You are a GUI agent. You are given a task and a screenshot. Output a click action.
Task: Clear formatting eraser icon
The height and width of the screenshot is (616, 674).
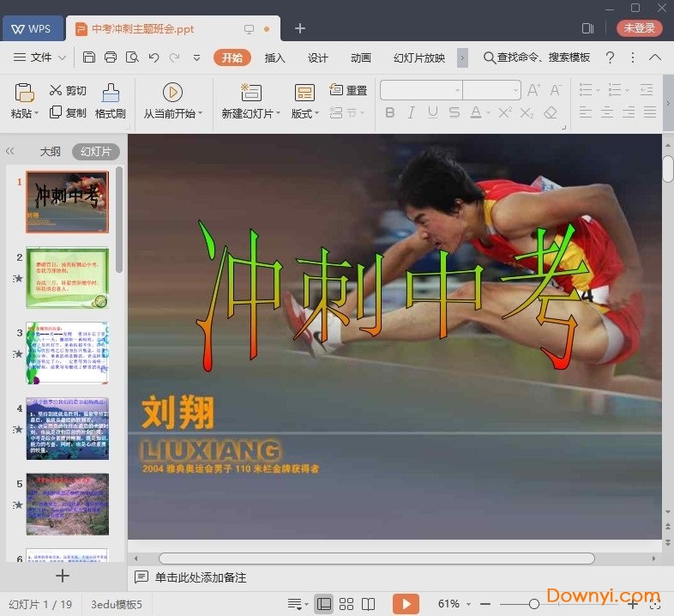(551, 112)
